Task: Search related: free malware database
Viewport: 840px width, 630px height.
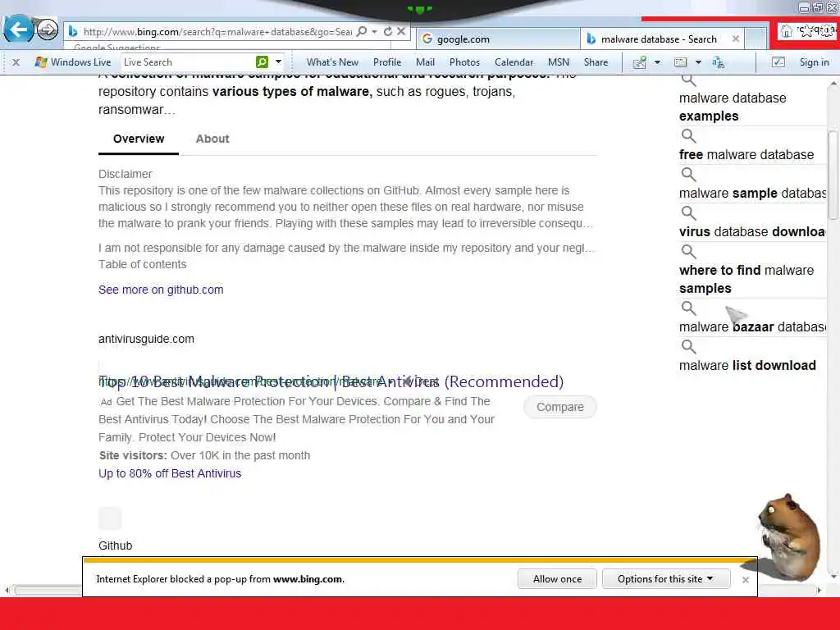Action: [x=746, y=155]
